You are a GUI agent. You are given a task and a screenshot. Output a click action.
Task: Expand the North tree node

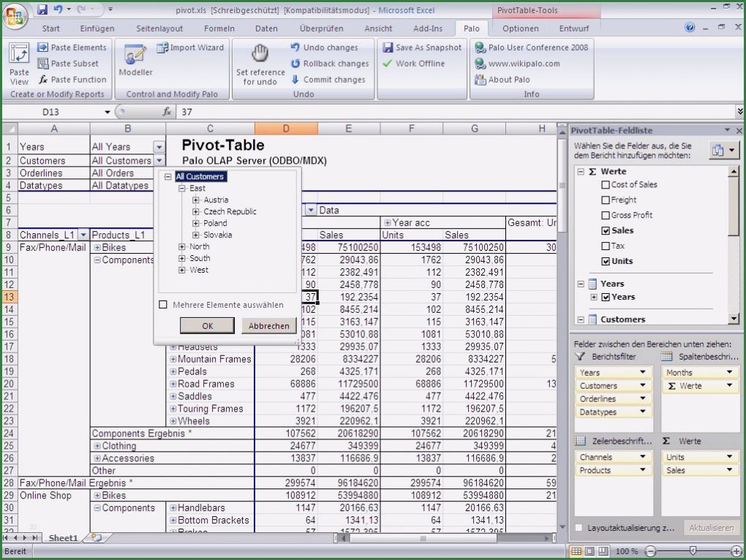pos(182,246)
